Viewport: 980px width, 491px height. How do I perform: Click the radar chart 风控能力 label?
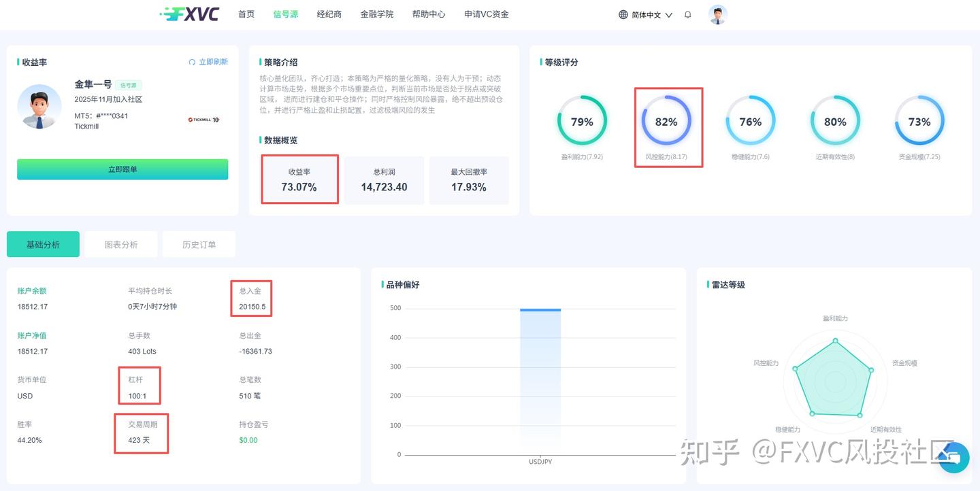point(766,363)
